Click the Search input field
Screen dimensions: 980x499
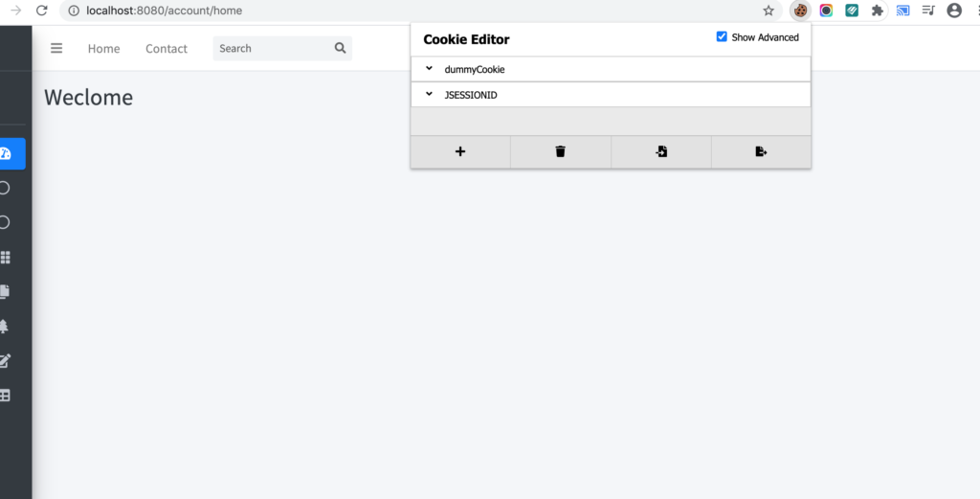pyautogui.click(x=273, y=49)
